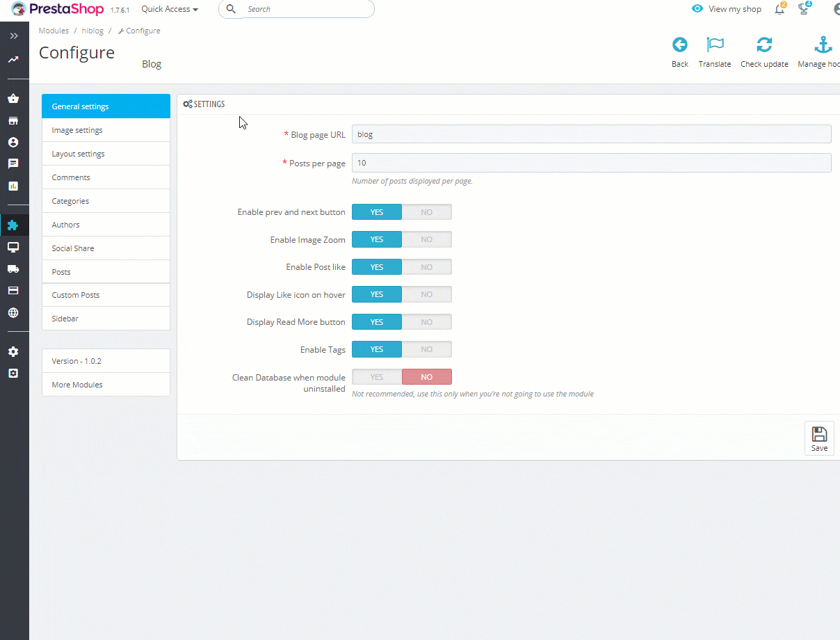The height and width of the screenshot is (640, 840).
Task: Open Payment card icon in sidebar
Action: click(x=13, y=290)
